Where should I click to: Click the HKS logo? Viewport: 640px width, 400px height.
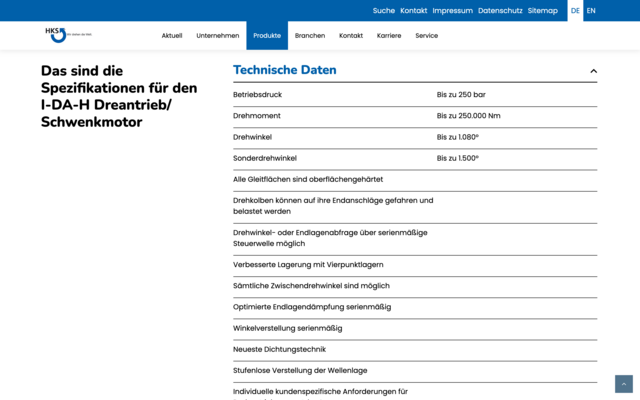pos(68,35)
